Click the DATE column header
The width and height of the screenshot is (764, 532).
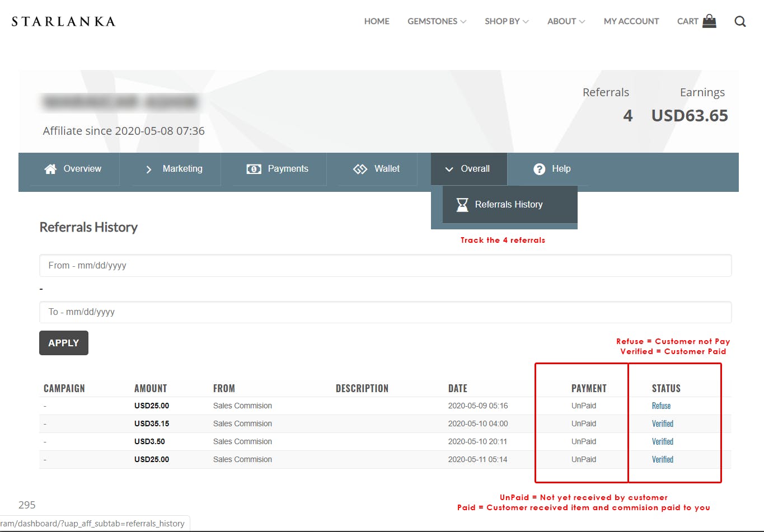tap(458, 388)
